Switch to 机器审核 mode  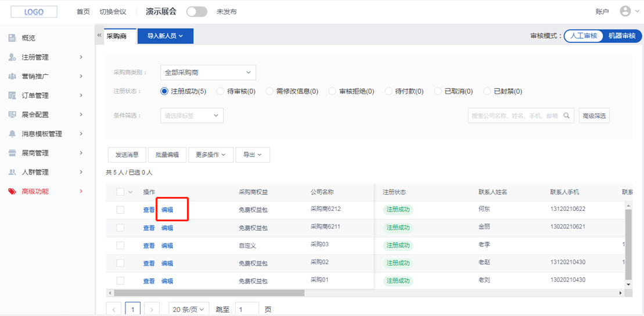pyautogui.click(x=622, y=36)
